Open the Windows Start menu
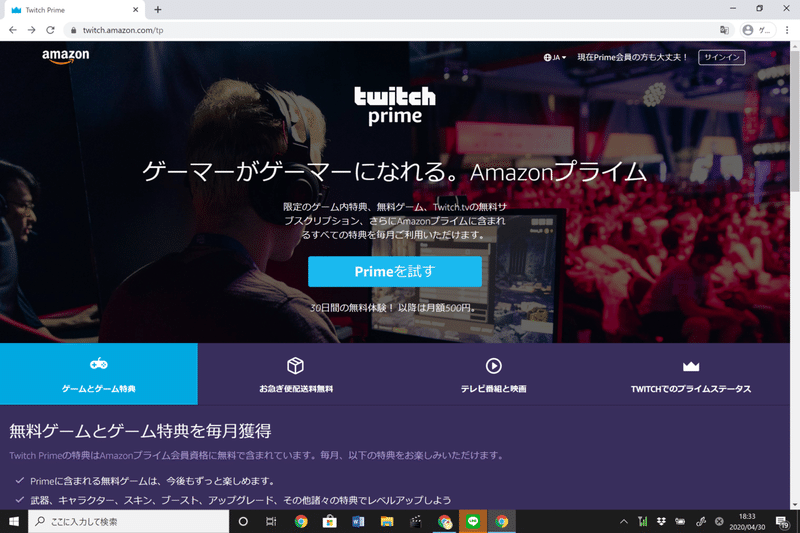800x533 pixels. point(14,521)
